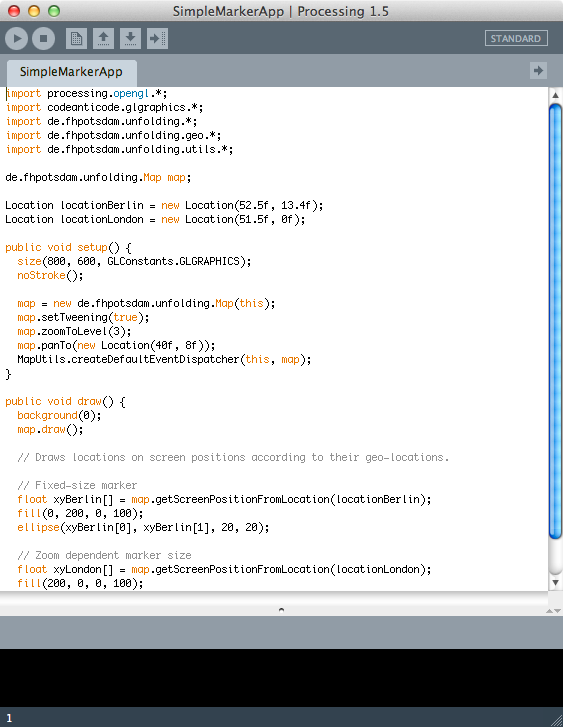Click the scrollbar up arrow
This screenshot has height=727, width=563.
click(555, 95)
